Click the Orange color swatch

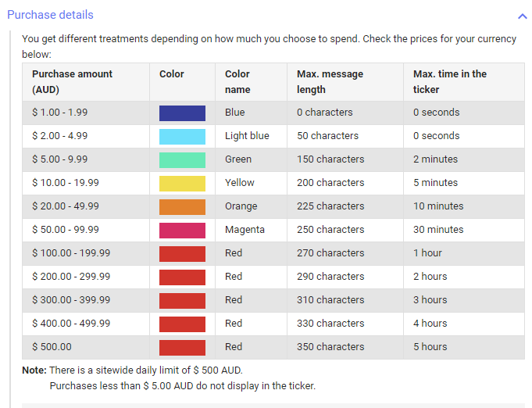point(182,206)
